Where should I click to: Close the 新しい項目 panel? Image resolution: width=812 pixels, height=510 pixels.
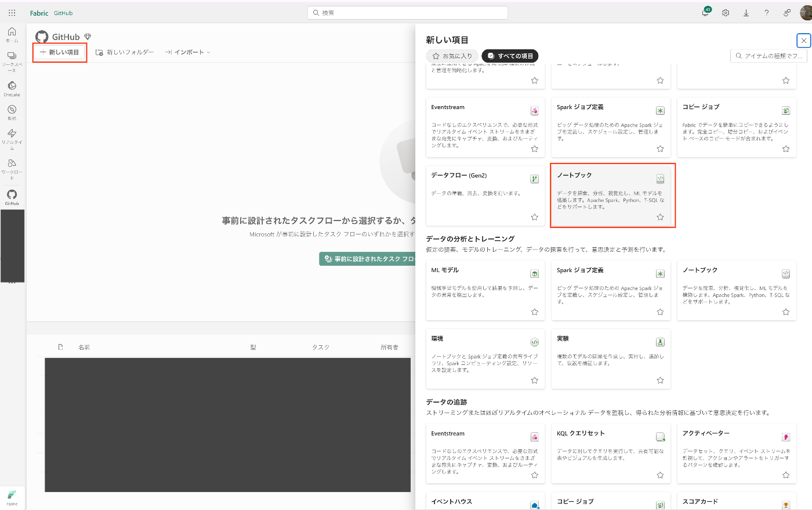tap(803, 41)
